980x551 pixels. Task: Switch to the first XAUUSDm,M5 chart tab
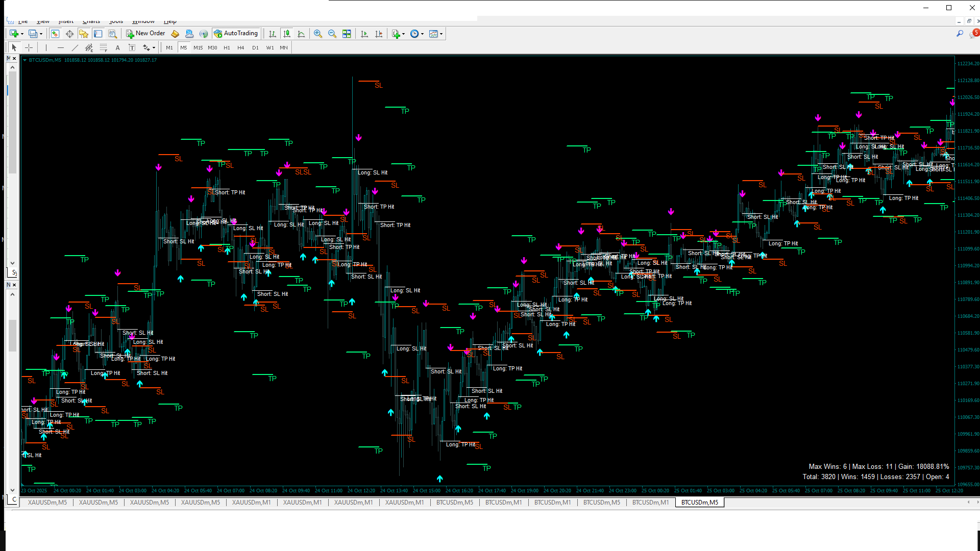pyautogui.click(x=47, y=503)
